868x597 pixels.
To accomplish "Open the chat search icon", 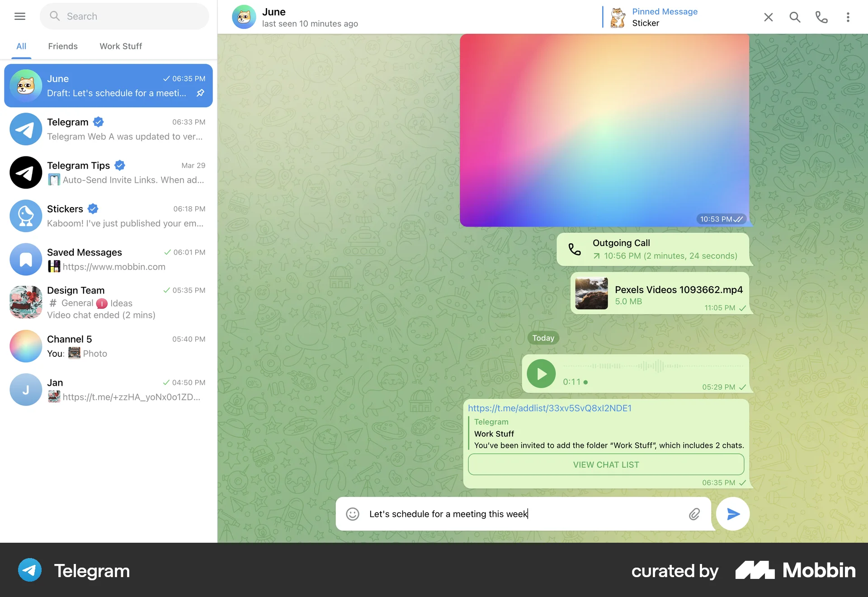I will (795, 17).
